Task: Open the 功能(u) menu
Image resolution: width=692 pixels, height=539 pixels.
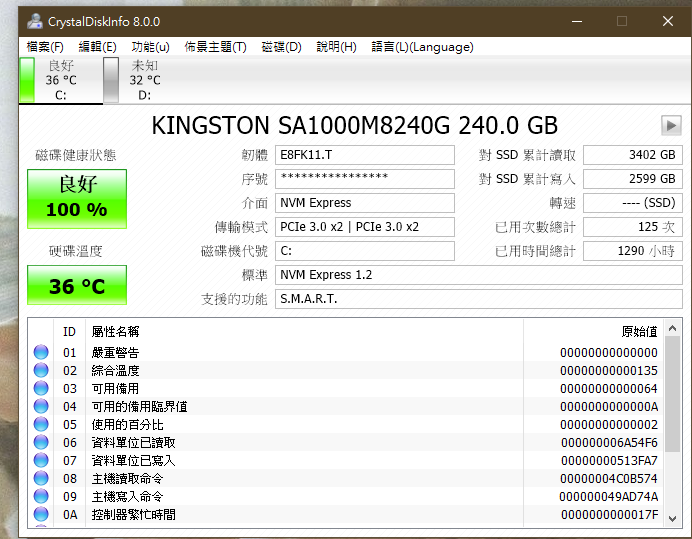Action: 150,46
